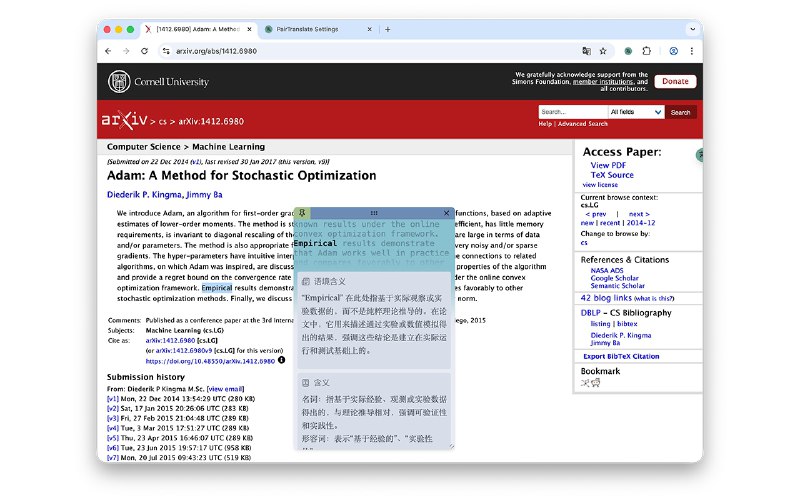
Task: Close the Empirical translation popup
Action: pos(447,214)
